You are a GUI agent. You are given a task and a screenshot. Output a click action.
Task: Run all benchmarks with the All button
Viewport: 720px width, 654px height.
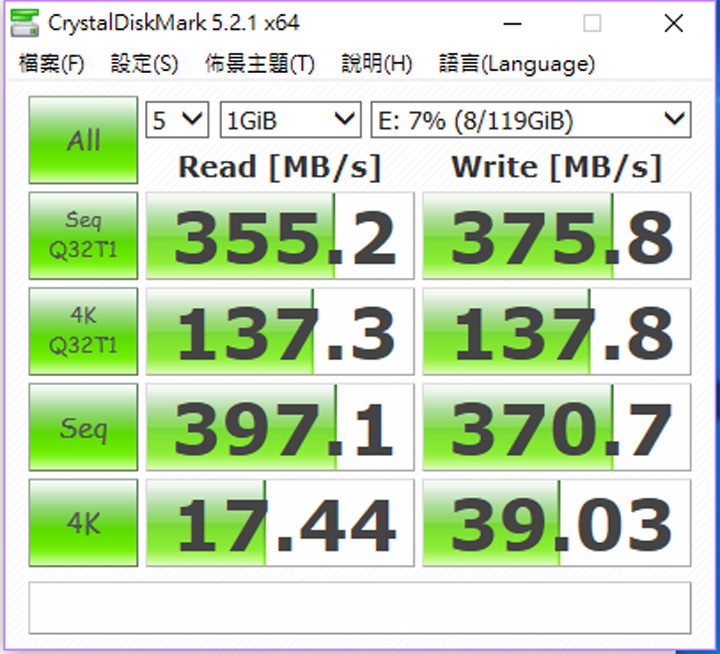pos(83,140)
